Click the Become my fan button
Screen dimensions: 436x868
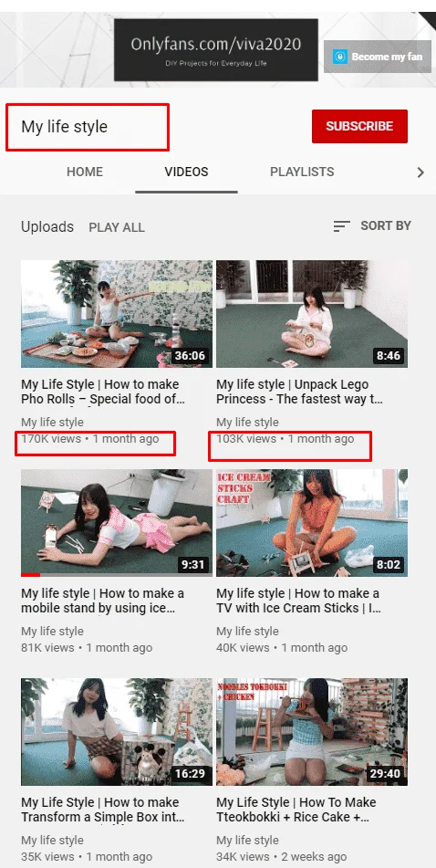point(378,57)
